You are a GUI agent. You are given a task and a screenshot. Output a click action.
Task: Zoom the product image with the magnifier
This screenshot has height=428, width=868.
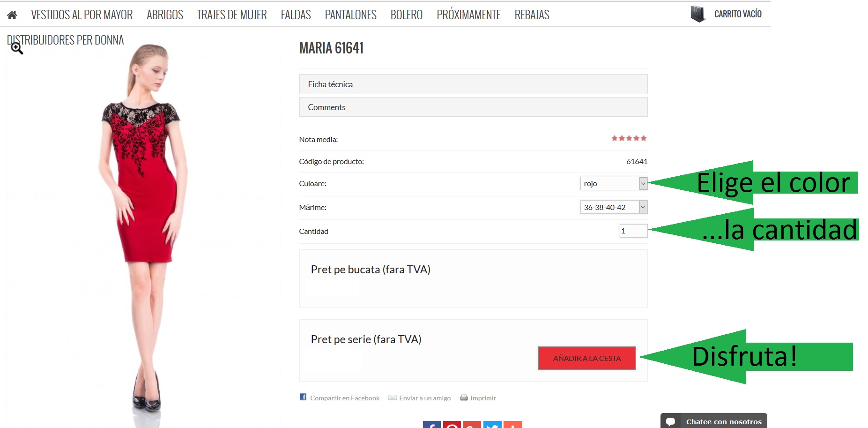click(17, 48)
